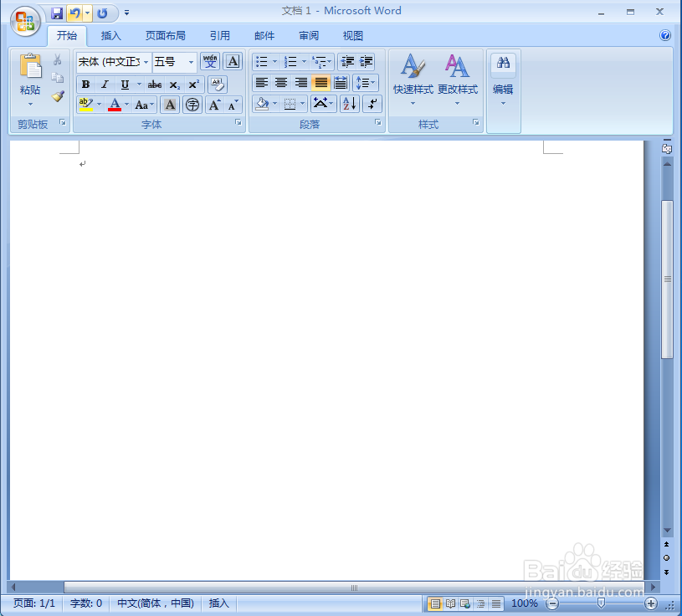Apply superscript formatting
Screen dimensions: 682x616
click(194, 85)
